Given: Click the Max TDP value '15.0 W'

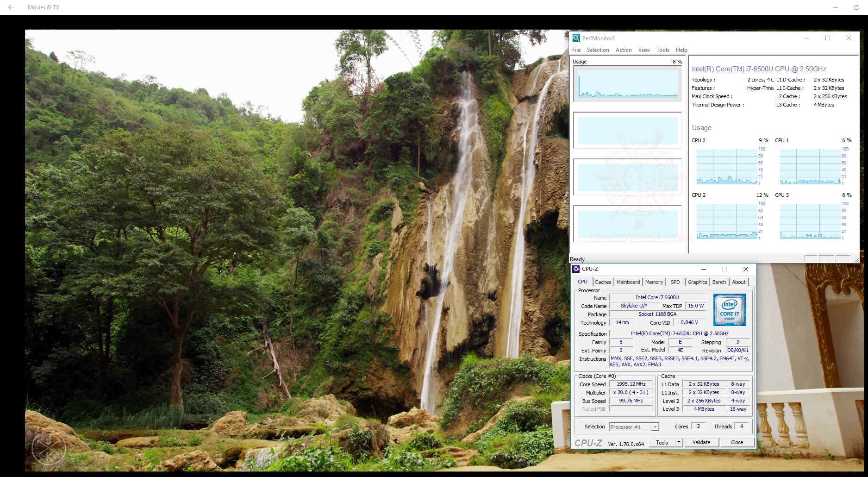Looking at the screenshot, I should click(x=695, y=306).
